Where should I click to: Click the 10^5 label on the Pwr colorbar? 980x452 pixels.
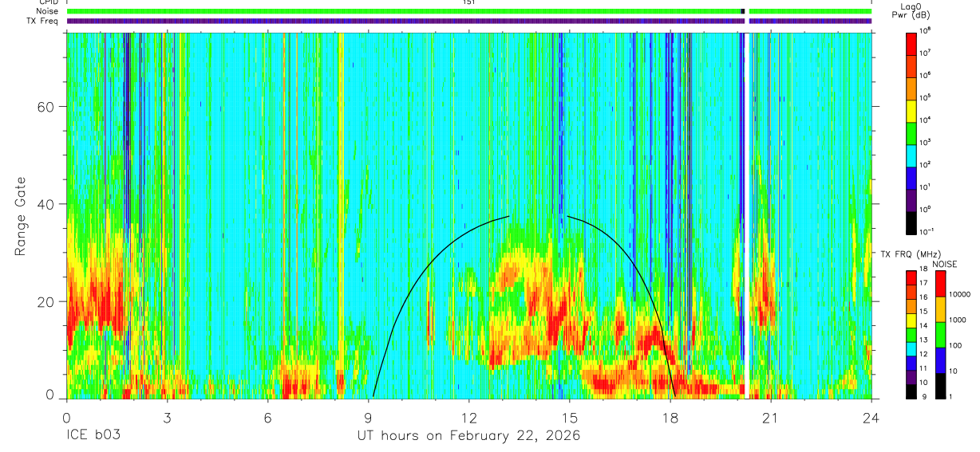927,97
